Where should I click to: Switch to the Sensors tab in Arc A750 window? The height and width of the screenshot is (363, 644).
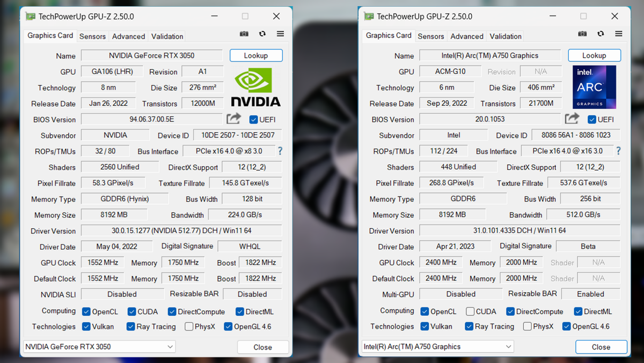(x=431, y=37)
